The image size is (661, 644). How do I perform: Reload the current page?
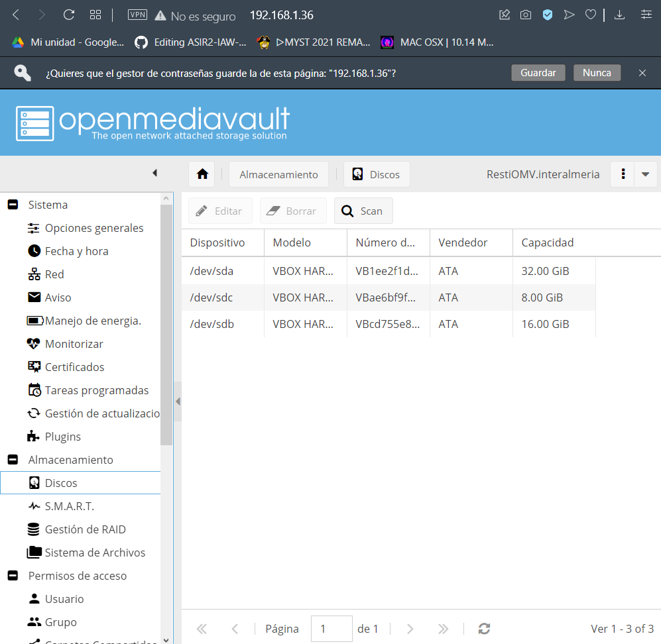[x=69, y=15]
